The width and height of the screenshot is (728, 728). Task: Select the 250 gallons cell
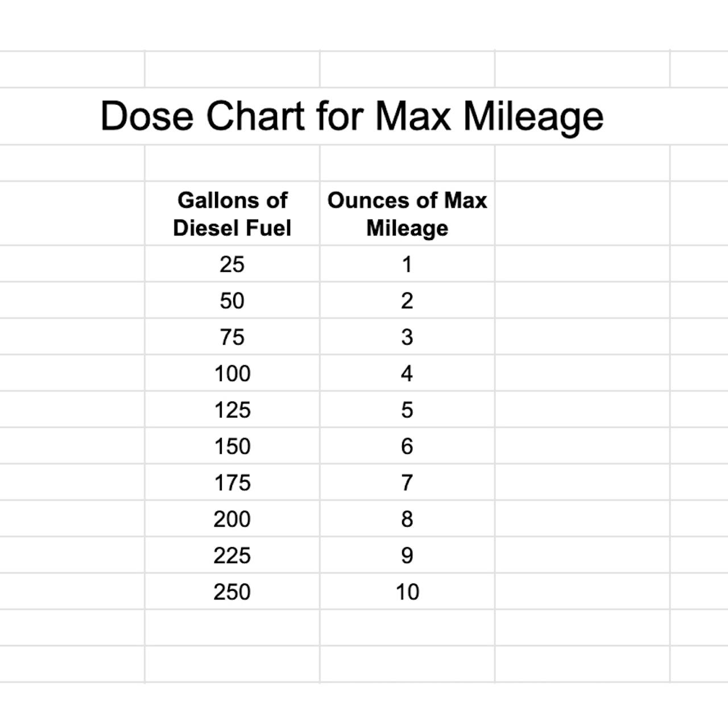pyautogui.click(x=232, y=592)
